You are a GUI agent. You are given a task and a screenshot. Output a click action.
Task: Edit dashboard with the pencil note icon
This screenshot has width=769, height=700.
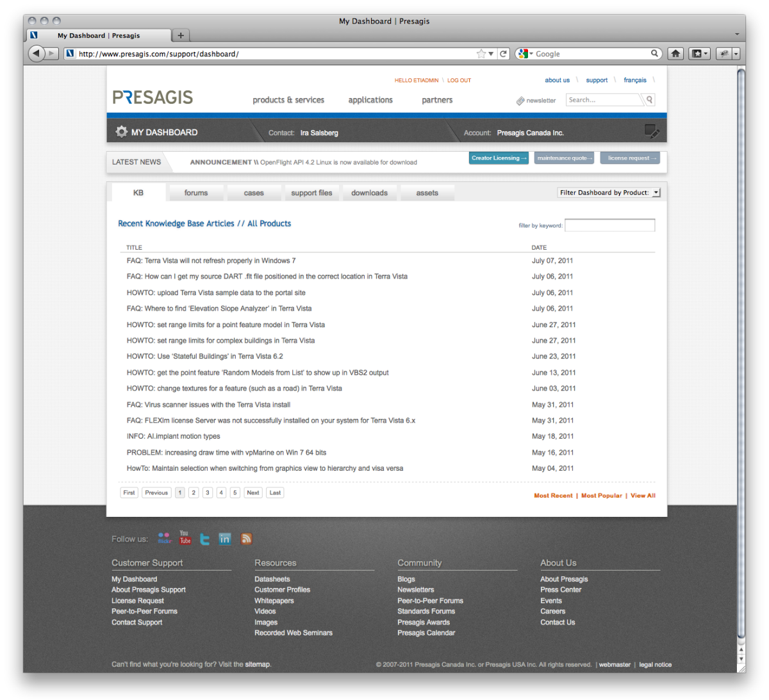[x=652, y=131]
